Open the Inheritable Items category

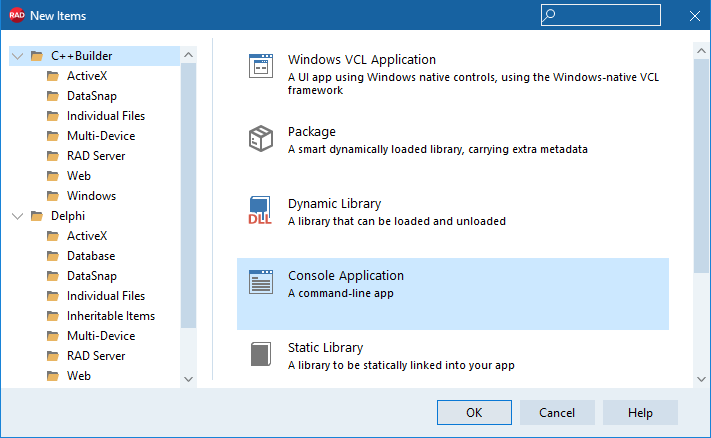[x=111, y=316]
